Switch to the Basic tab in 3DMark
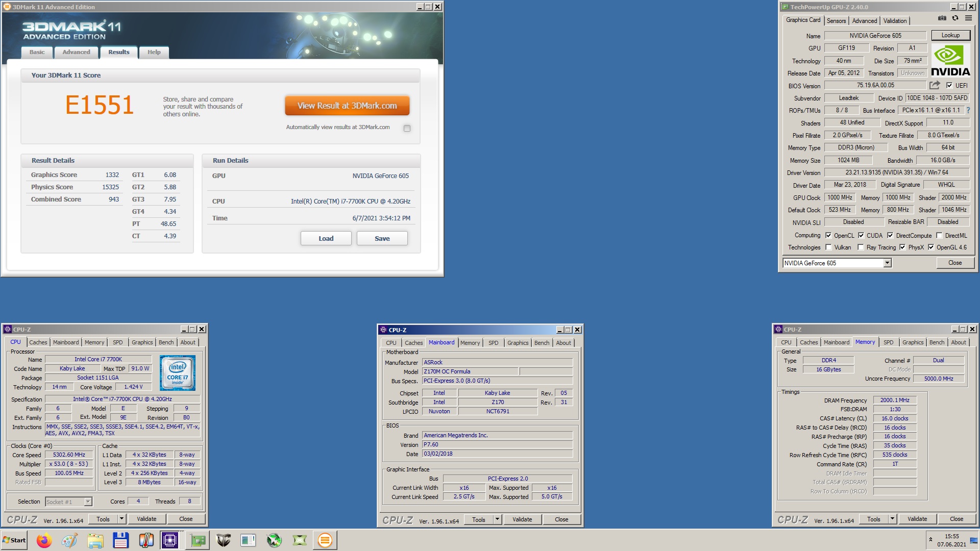Viewport: 980px width, 551px height. pyautogui.click(x=37, y=52)
